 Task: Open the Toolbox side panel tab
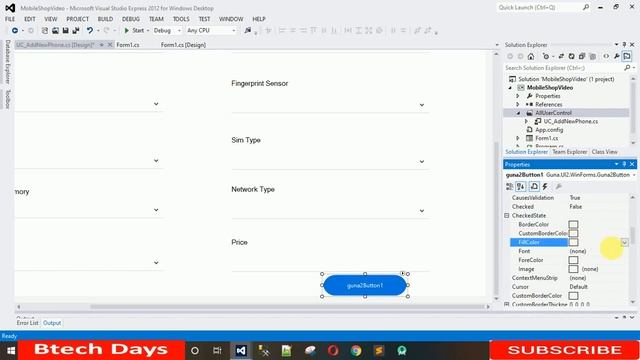pyautogui.click(x=7, y=99)
